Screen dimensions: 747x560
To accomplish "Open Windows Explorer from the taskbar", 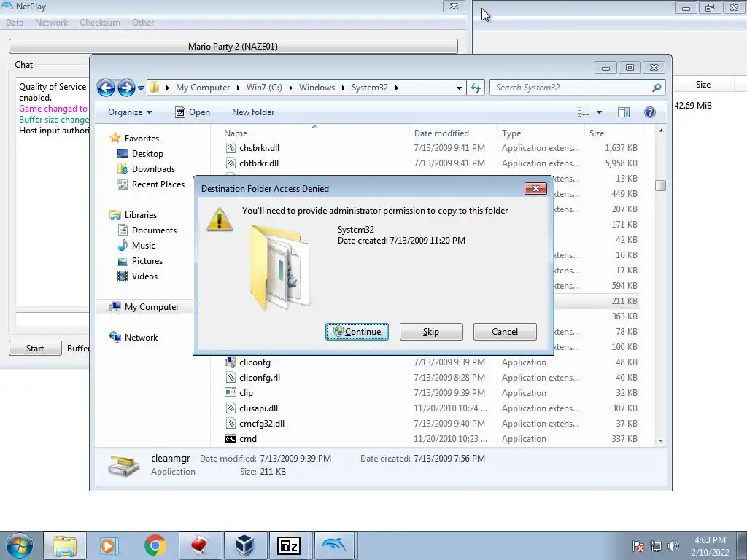I will coord(65,545).
